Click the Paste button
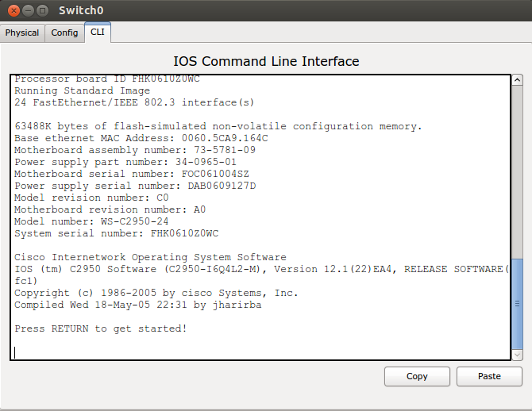Image resolution: width=532 pixels, height=411 pixels. (489, 376)
